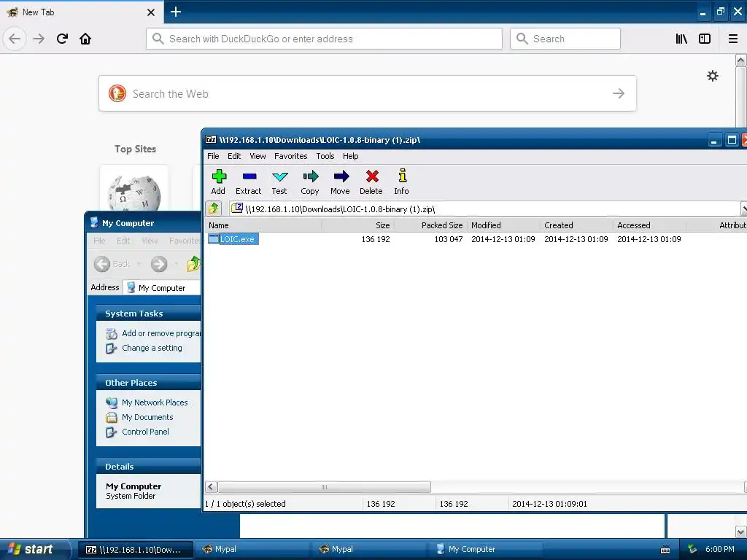This screenshot has height=560, width=747.
Task: Focus the DuckDuckGo address bar
Action: [x=324, y=39]
